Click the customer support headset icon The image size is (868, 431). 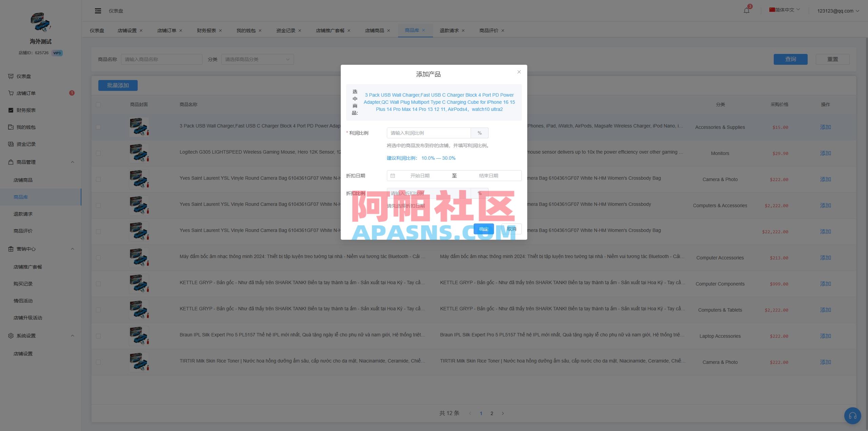point(852,415)
